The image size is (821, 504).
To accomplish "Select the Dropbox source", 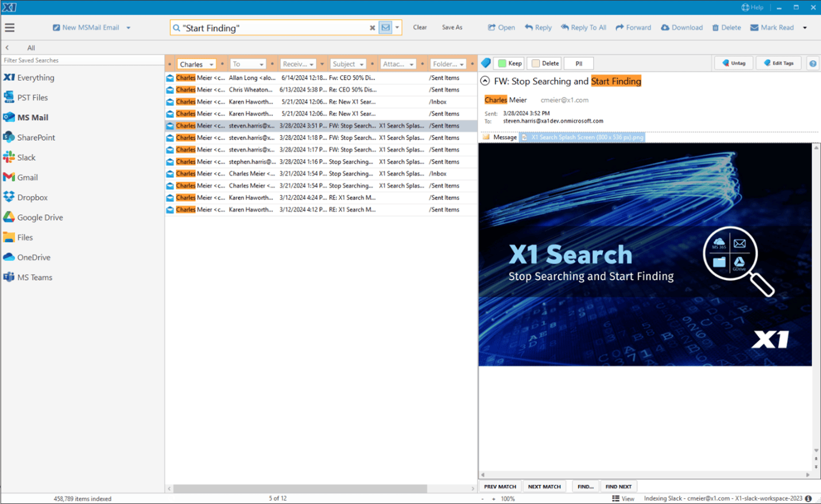I will click(x=32, y=197).
